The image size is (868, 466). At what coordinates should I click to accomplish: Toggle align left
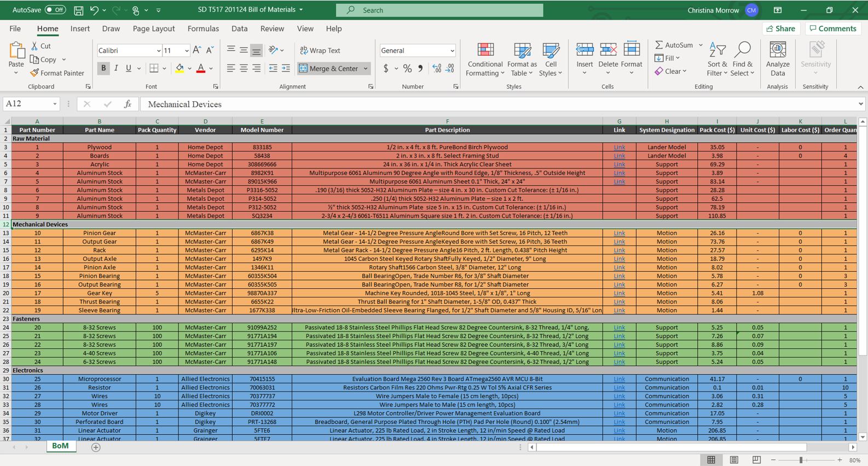pos(231,68)
